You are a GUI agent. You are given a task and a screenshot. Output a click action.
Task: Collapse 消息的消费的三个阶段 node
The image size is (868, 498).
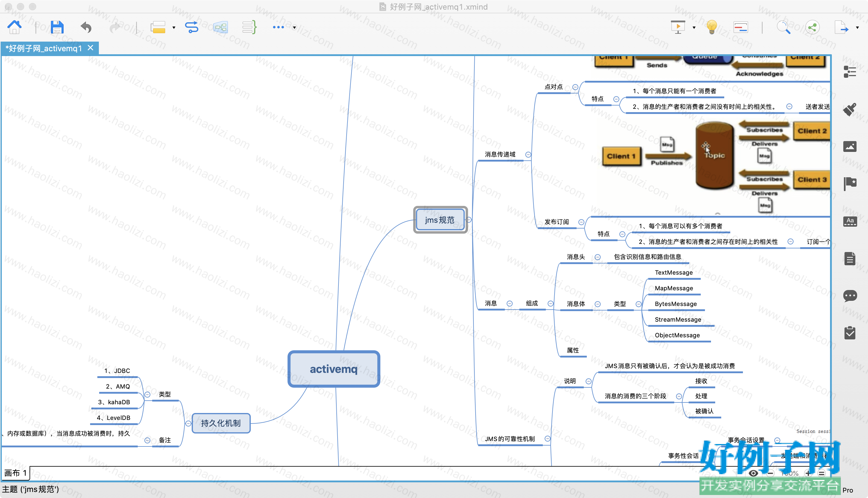[x=679, y=396]
